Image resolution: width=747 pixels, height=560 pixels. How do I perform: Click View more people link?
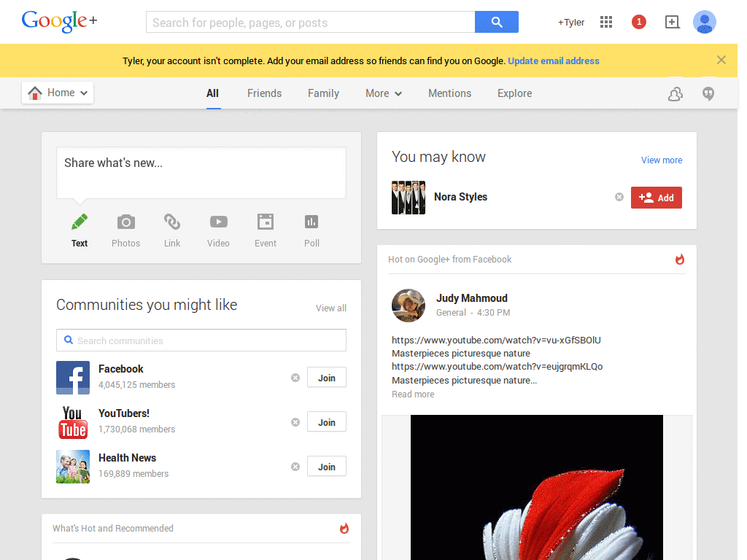point(662,160)
